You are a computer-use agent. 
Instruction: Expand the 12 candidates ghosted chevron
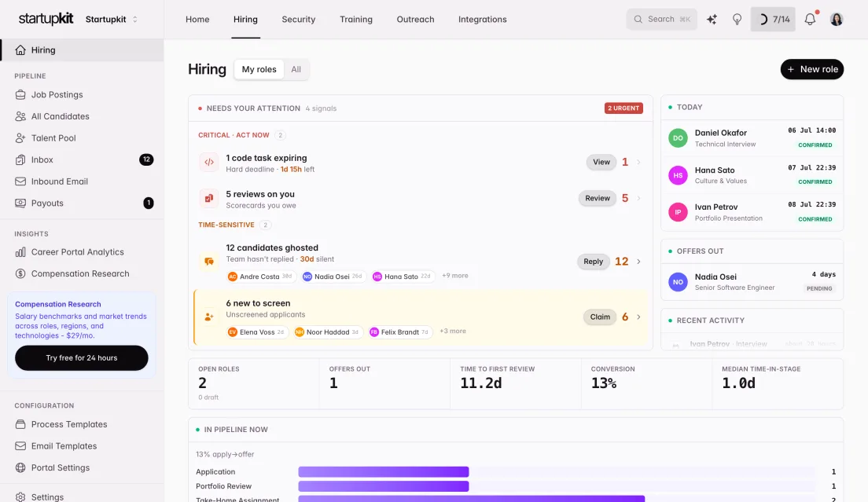point(638,262)
